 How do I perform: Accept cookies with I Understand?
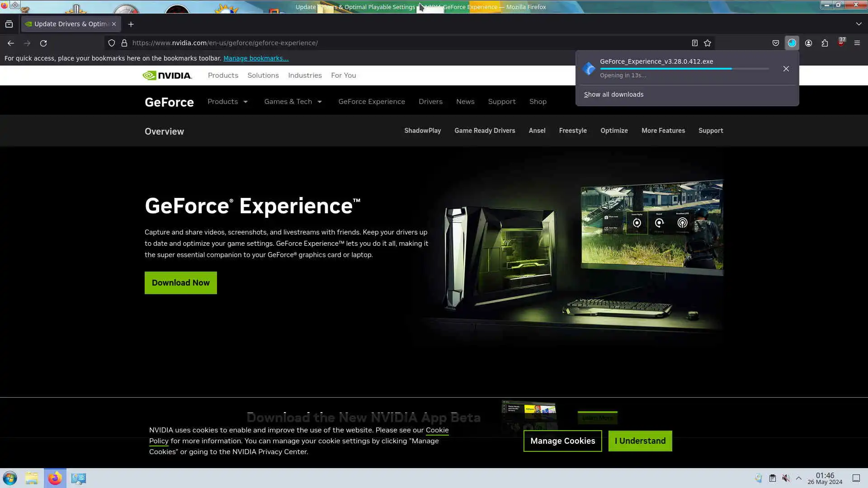pos(640,441)
